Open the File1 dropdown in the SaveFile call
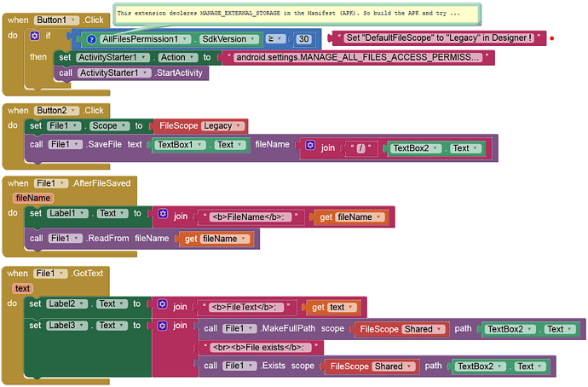 point(66,144)
